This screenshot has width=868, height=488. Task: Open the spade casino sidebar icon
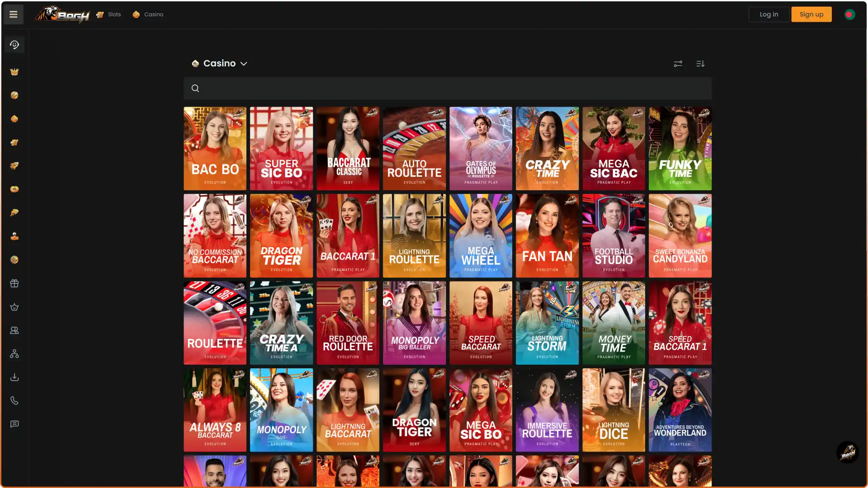14,119
